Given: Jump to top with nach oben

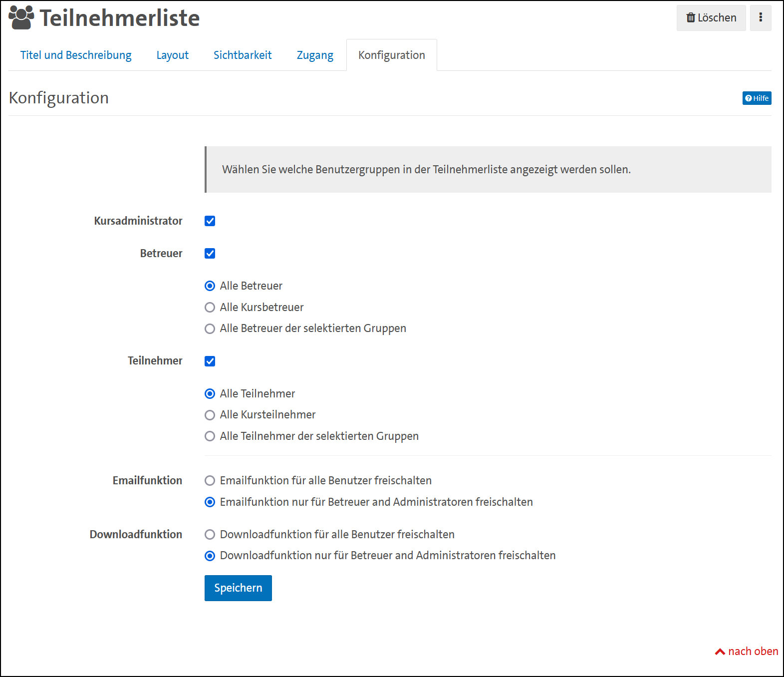Looking at the screenshot, I should pos(747,651).
